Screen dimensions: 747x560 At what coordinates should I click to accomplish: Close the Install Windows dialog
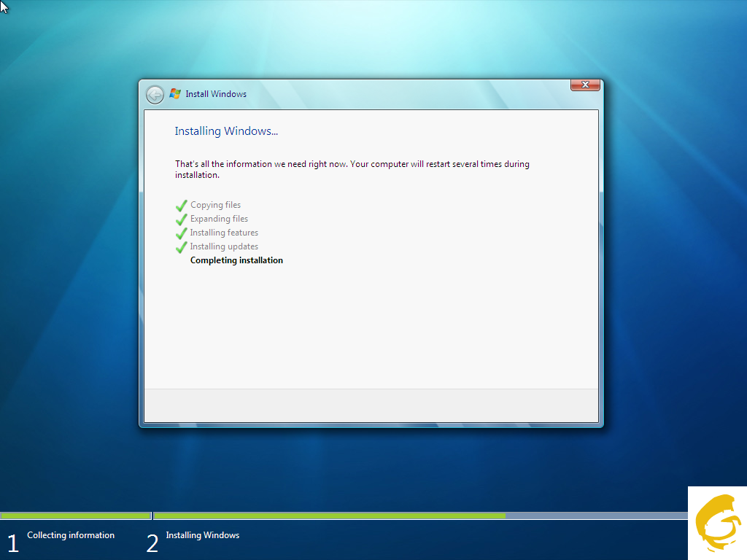[x=585, y=85]
